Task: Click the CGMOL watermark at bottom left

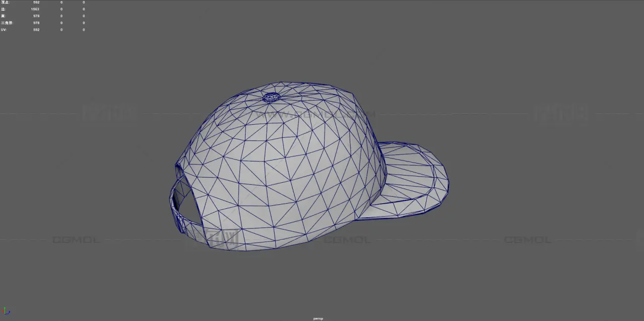Action: click(75, 240)
